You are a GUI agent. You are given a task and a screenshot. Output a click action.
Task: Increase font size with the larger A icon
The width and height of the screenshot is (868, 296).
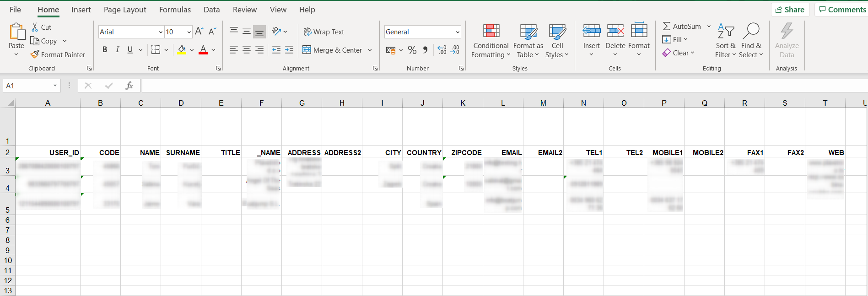click(199, 32)
